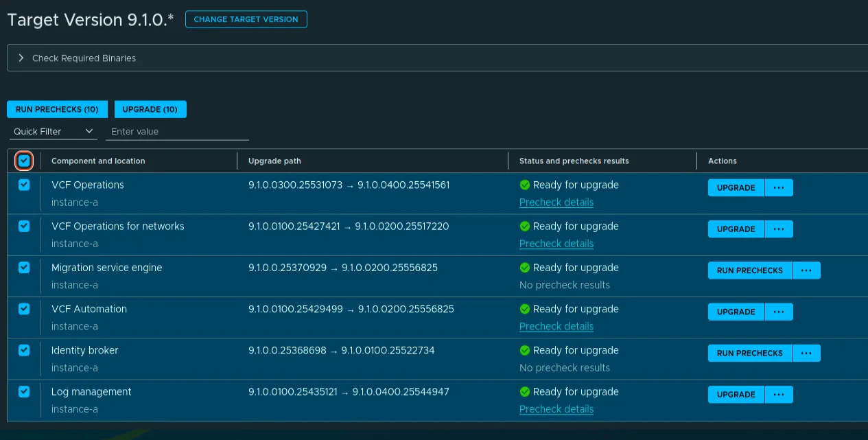Open more actions for Migration service engine
This screenshot has width=868, height=440.
pyautogui.click(x=806, y=270)
